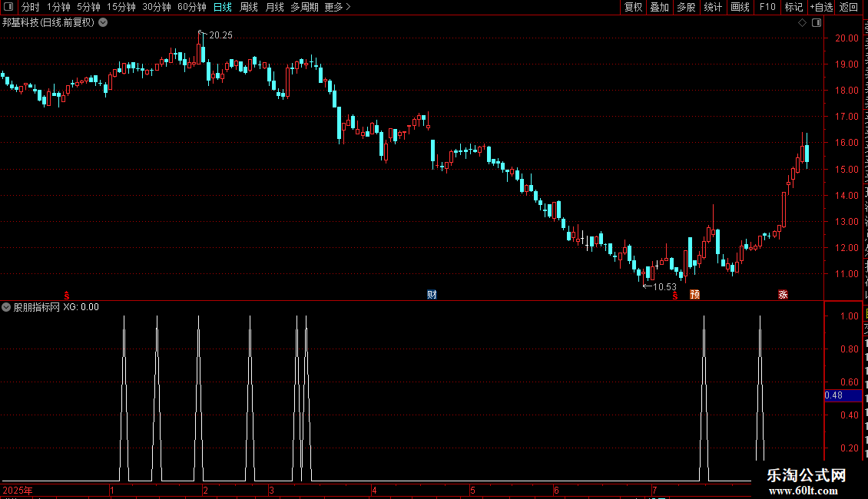The height and width of the screenshot is (499, 868).
Task: Select the 周线 weekly period tab
Action: click(x=249, y=7)
